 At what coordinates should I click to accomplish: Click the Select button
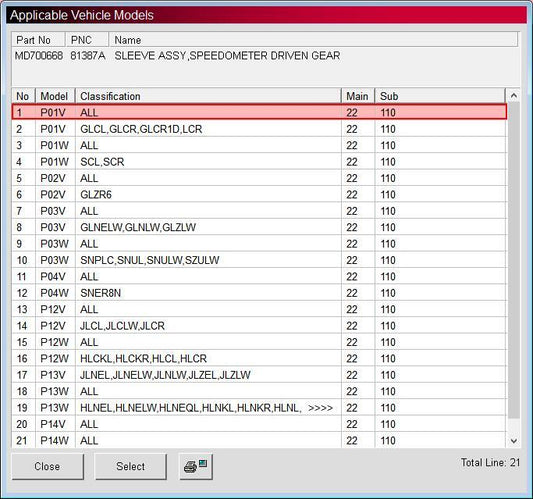131,466
